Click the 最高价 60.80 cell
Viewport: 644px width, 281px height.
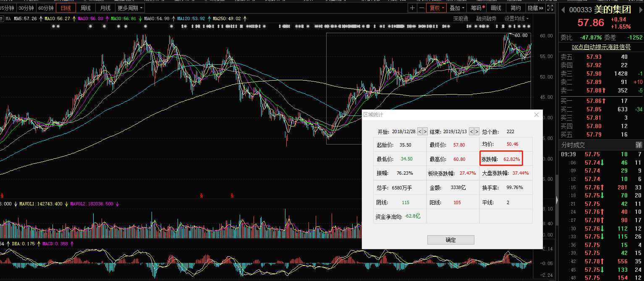453,159
